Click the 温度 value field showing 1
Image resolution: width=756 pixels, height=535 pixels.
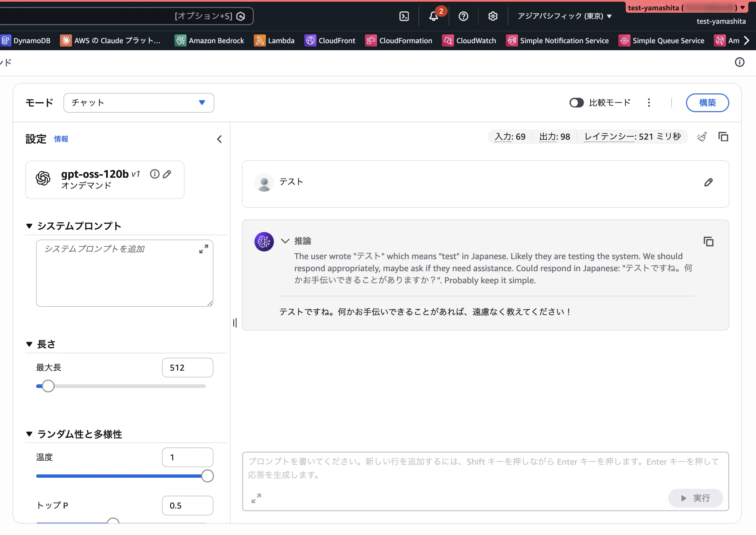coord(187,457)
